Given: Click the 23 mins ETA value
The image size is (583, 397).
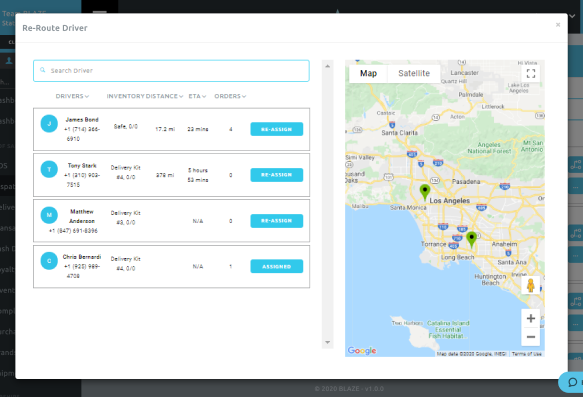Looking at the screenshot, I should pos(198,129).
